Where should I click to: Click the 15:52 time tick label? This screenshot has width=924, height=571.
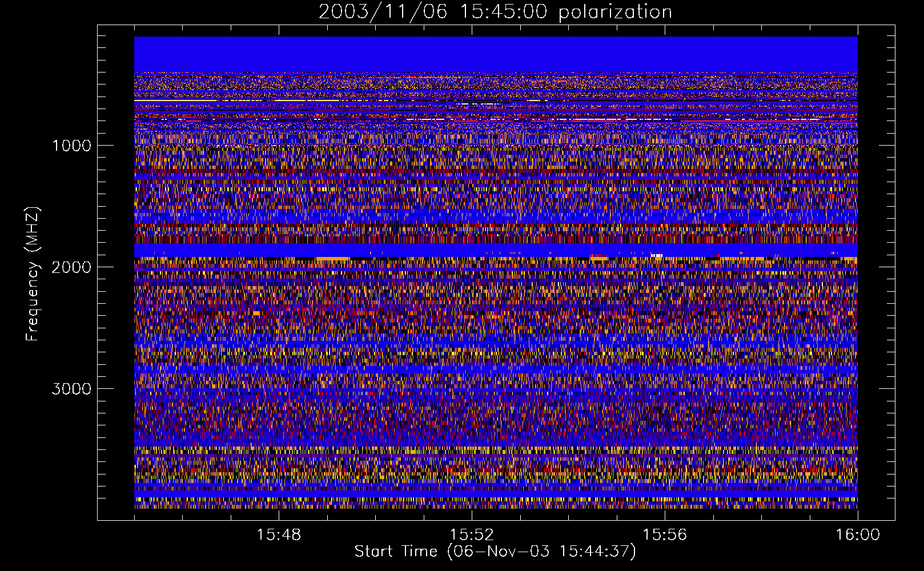pyautogui.click(x=472, y=535)
